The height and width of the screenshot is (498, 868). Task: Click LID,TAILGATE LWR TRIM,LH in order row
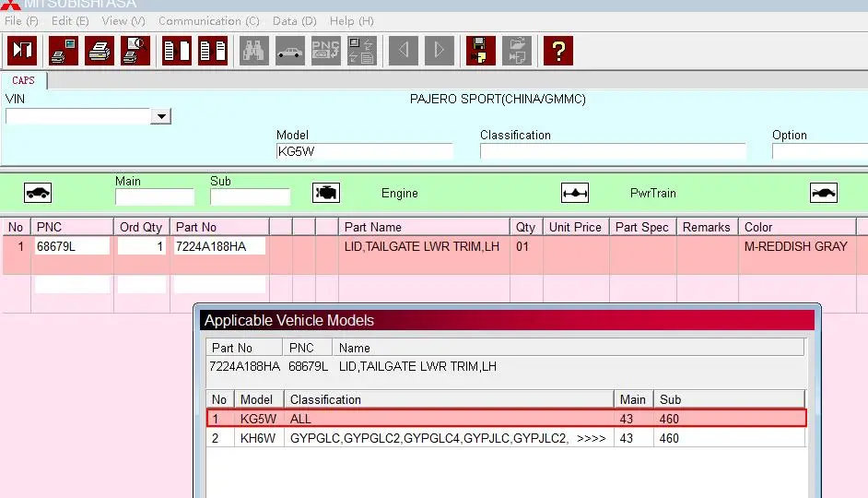coord(422,246)
